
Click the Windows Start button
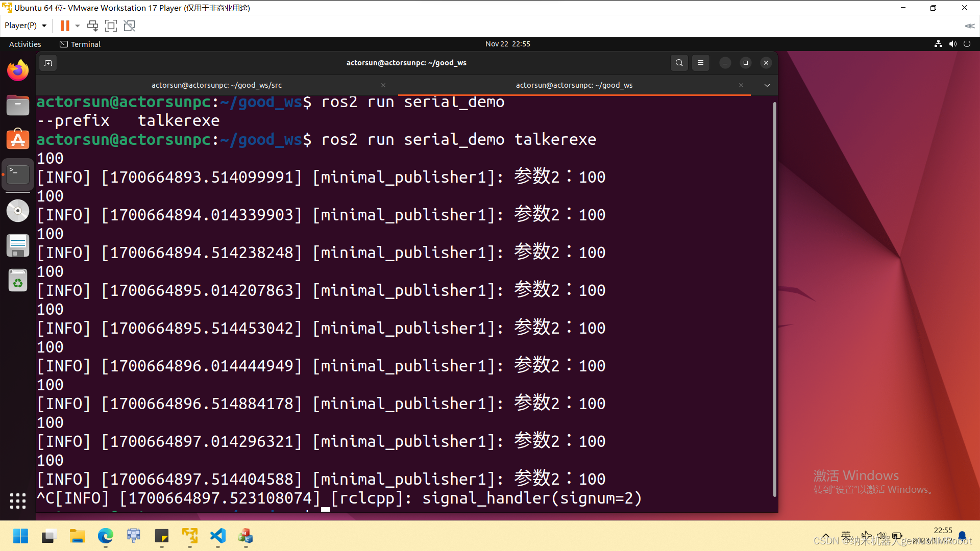click(x=20, y=536)
